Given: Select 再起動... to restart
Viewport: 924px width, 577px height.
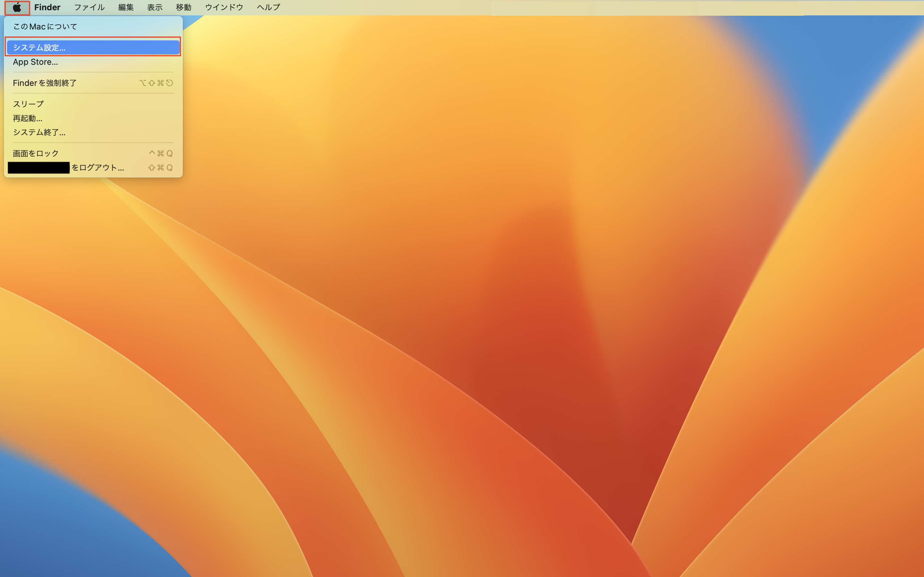Looking at the screenshot, I should point(28,118).
